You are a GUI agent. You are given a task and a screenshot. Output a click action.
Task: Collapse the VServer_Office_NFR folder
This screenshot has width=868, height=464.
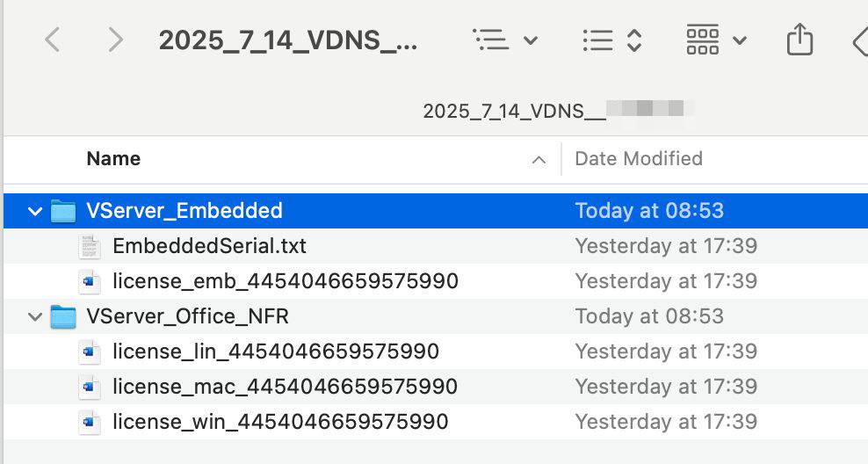(35, 316)
